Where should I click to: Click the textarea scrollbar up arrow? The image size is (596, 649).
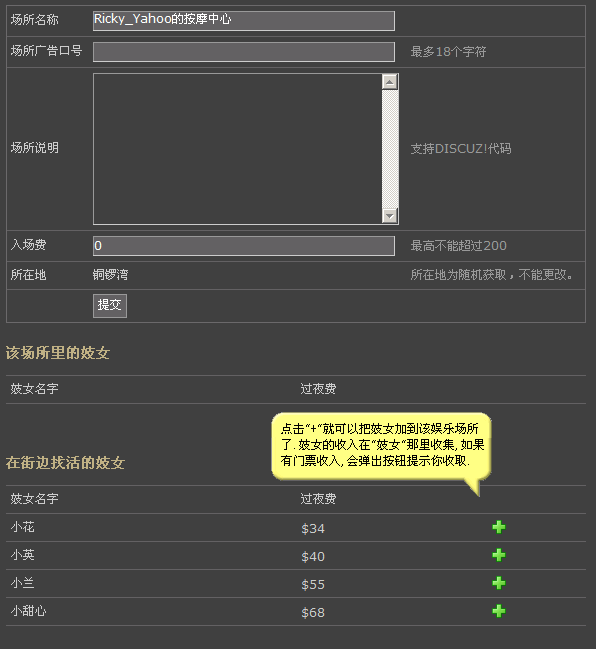(390, 82)
